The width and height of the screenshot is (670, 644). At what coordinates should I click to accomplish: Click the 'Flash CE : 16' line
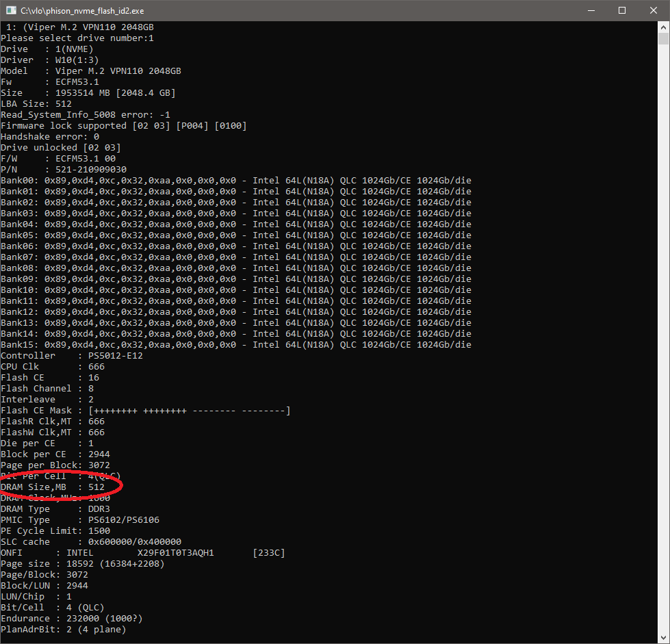point(50,378)
